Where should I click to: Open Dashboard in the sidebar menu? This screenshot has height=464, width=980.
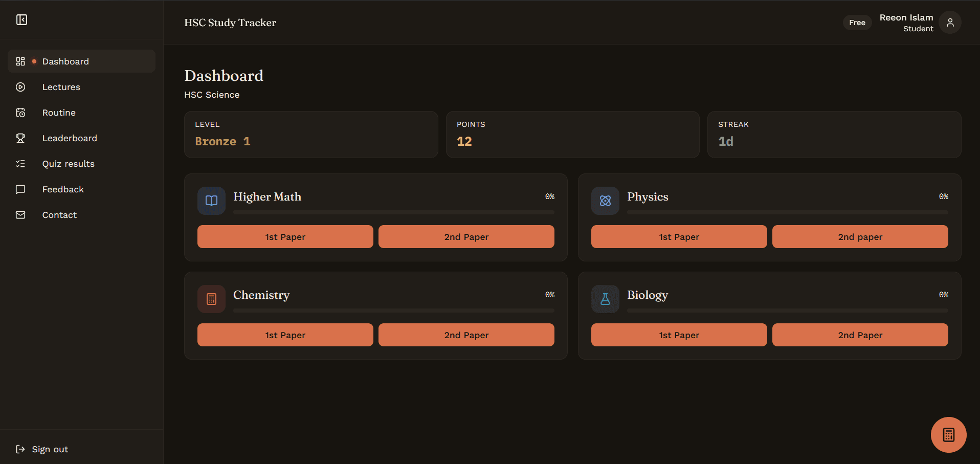82,61
